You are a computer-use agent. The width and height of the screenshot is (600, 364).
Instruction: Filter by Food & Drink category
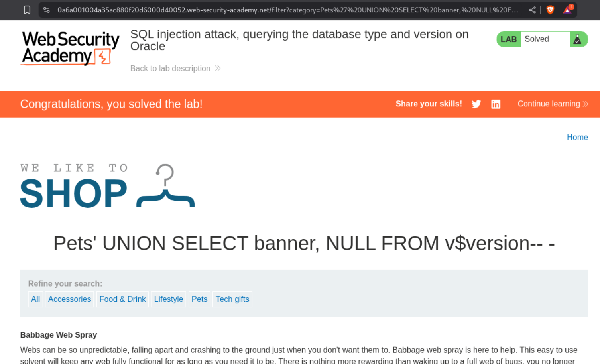pos(122,299)
